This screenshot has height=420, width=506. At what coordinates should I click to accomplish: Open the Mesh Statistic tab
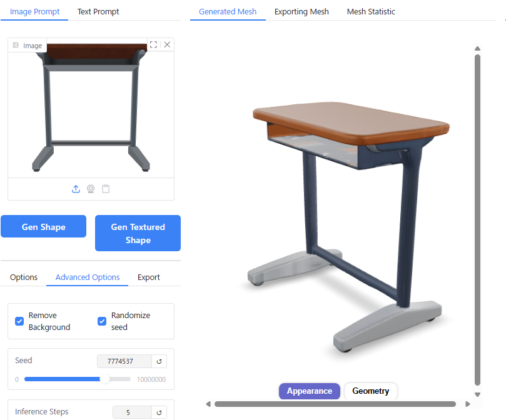pos(371,12)
